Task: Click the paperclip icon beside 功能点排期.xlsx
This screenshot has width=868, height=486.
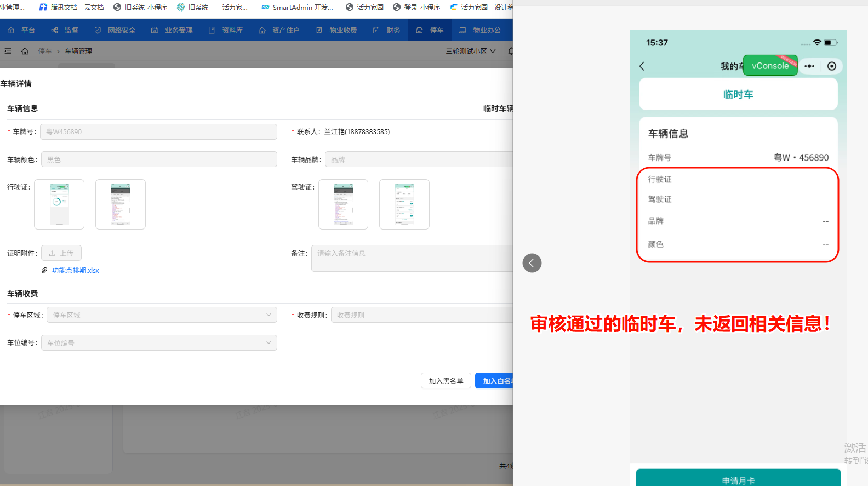Action: click(44, 271)
